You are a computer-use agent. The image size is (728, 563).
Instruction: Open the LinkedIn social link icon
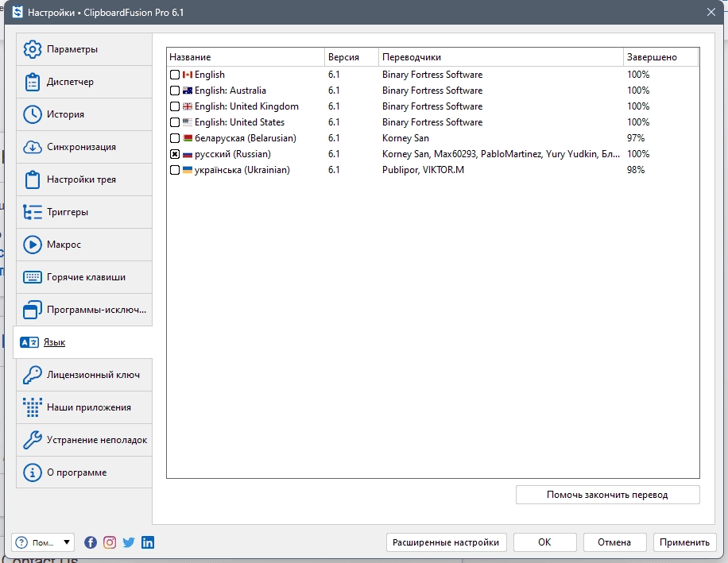pos(148,542)
